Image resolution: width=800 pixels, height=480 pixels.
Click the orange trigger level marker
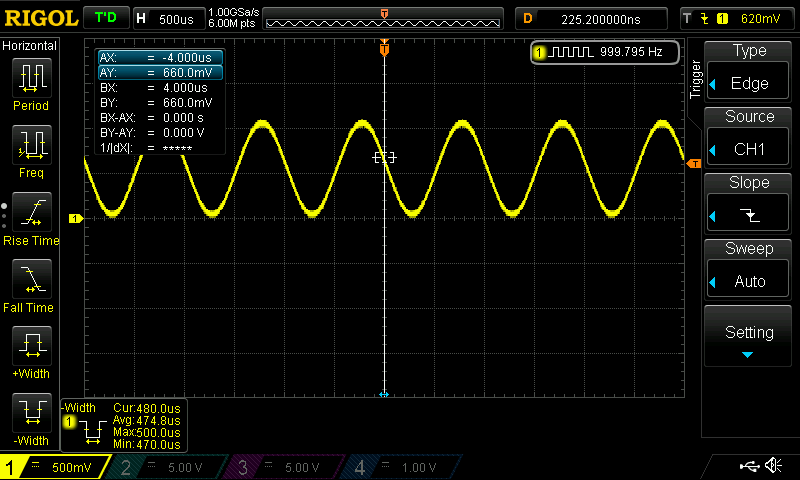[x=694, y=163]
